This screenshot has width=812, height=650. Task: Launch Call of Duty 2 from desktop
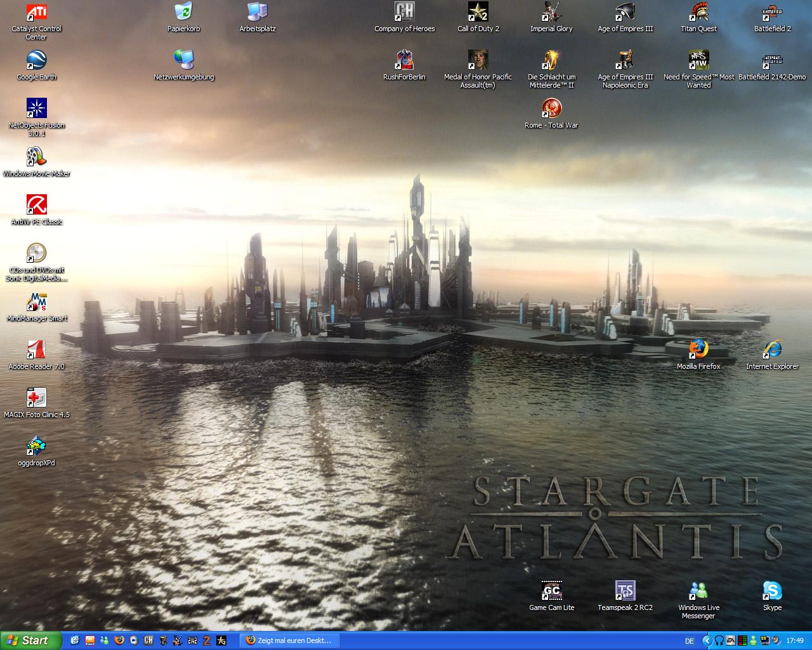(478, 12)
